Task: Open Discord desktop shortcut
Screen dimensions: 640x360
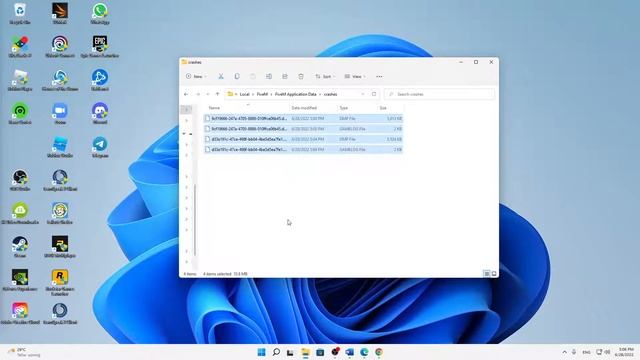Action: (x=100, y=113)
